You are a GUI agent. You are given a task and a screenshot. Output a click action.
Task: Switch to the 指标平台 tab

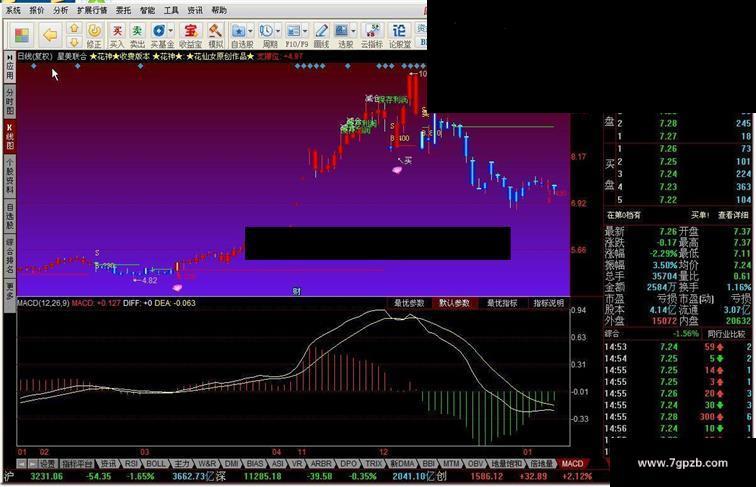pyautogui.click(x=77, y=464)
